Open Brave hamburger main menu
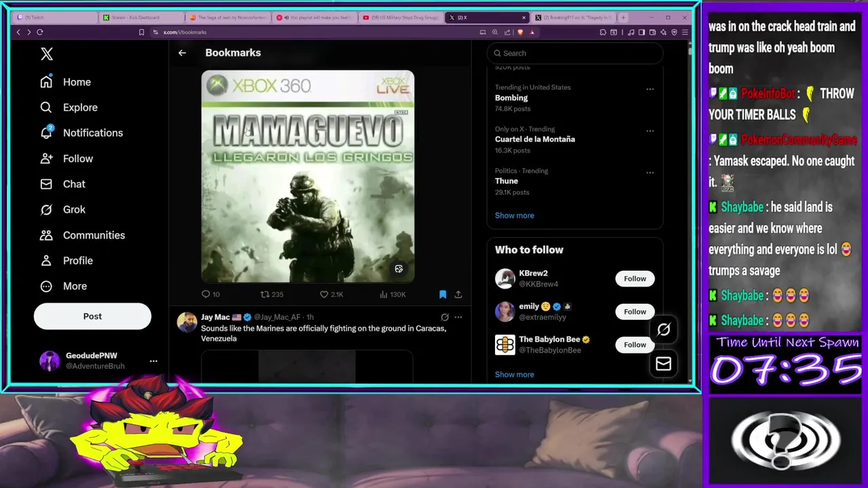The image size is (868, 488). [x=685, y=32]
